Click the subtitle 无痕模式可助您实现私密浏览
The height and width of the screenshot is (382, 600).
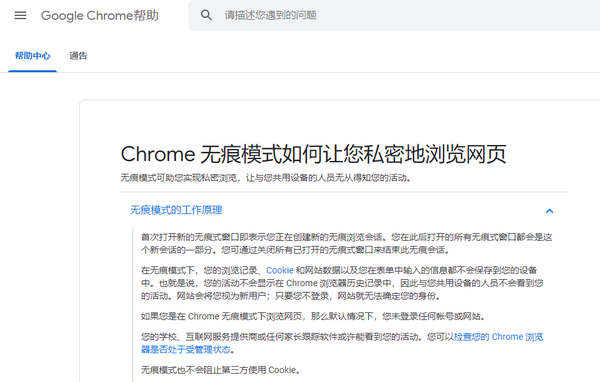tap(179, 178)
